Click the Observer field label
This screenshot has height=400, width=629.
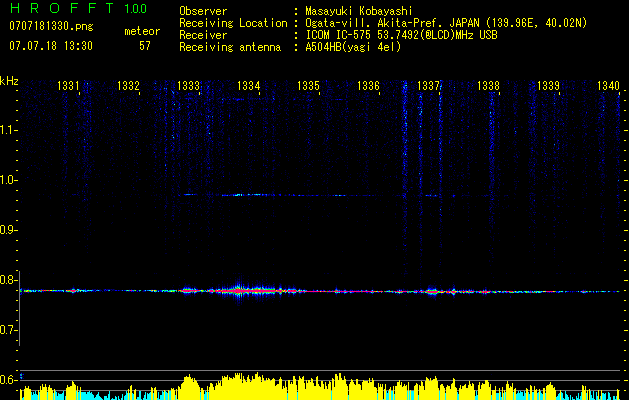[203, 11]
